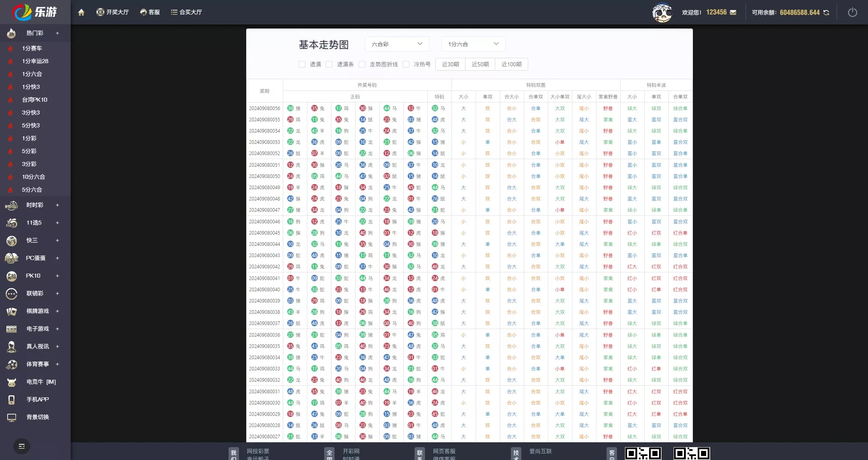Click the 背景切换 background switch icon
The height and width of the screenshot is (460, 868).
(x=11, y=417)
